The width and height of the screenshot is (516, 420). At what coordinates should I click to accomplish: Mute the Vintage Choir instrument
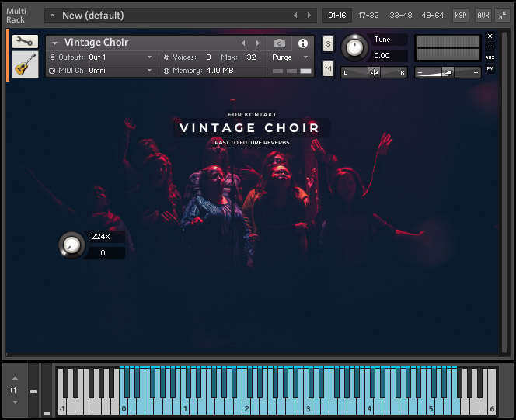click(x=328, y=69)
